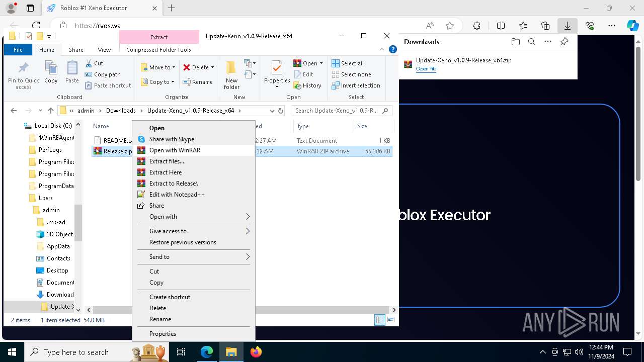Expand Open with submenu
644x362 pixels.
coord(194,217)
